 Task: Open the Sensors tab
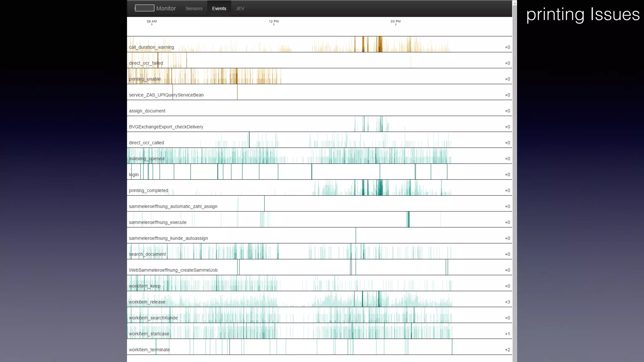(x=194, y=8)
